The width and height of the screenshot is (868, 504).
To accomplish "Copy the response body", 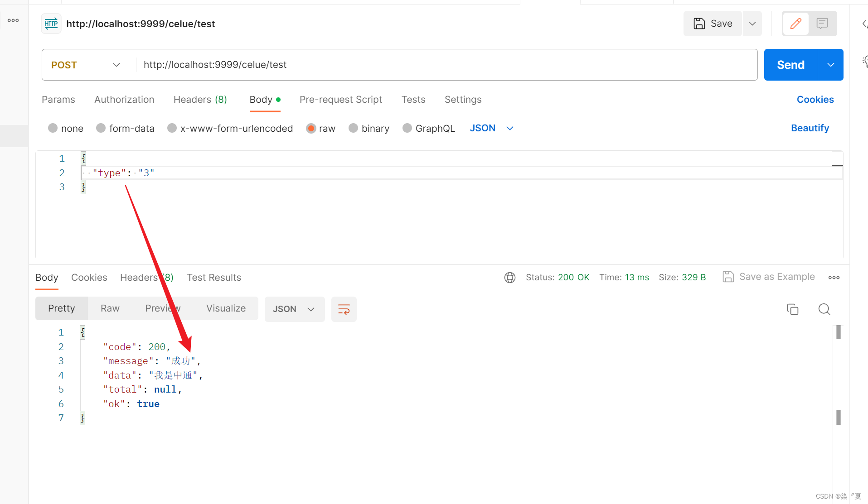I will (x=793, y=309).
